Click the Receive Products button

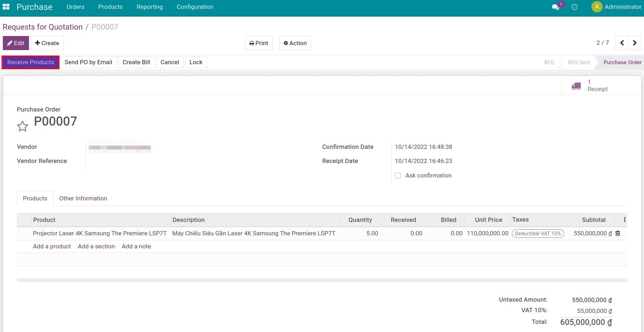click(x=31, y=62)
